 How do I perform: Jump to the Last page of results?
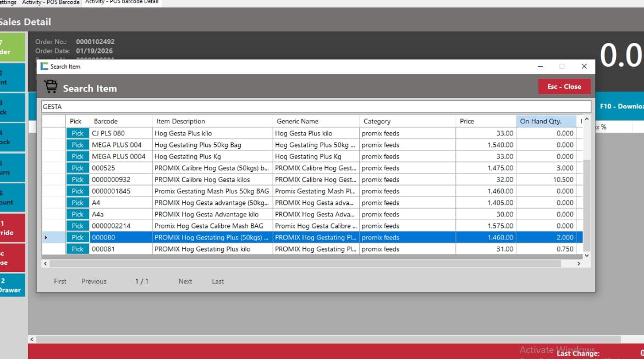[x=218, y=281]
